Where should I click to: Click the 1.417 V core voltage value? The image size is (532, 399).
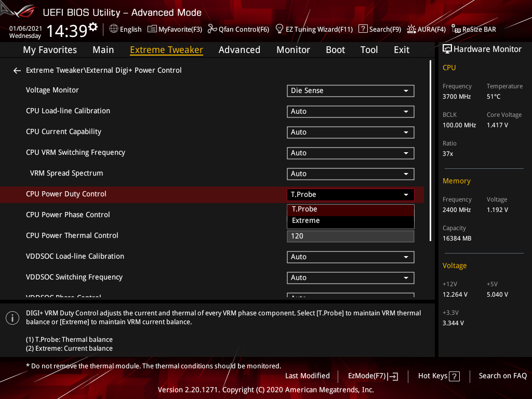pyautogui.click(x=497, y=125)
